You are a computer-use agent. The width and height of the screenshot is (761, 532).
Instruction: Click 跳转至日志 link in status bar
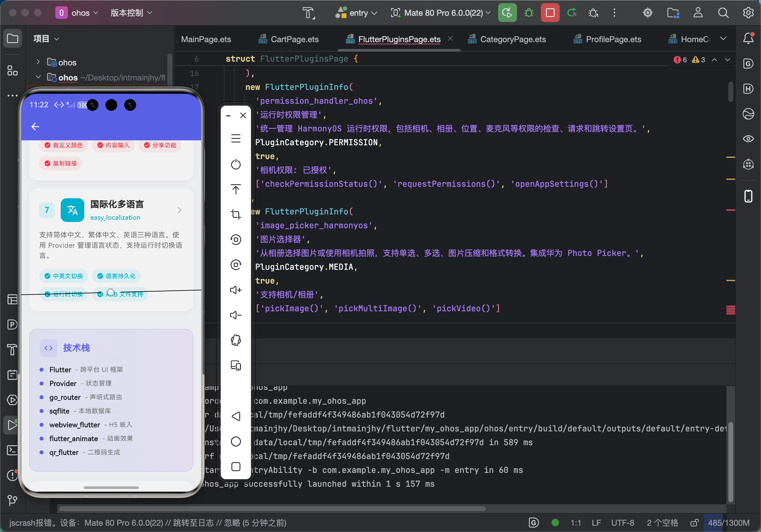click(x=193, y=523)
